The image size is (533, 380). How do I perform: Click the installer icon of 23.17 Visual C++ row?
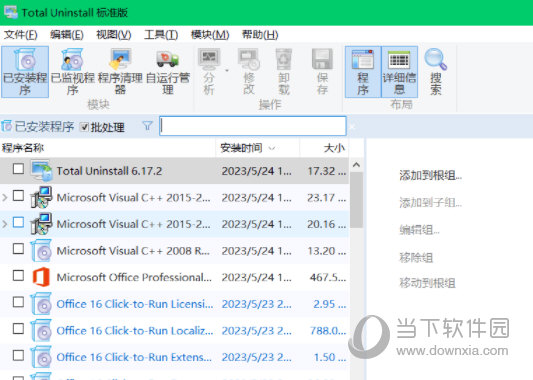[41, 197]
